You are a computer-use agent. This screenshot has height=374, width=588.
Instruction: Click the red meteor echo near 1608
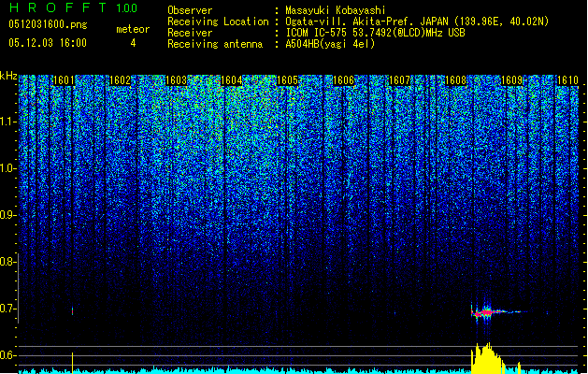[x=487, y=312]
